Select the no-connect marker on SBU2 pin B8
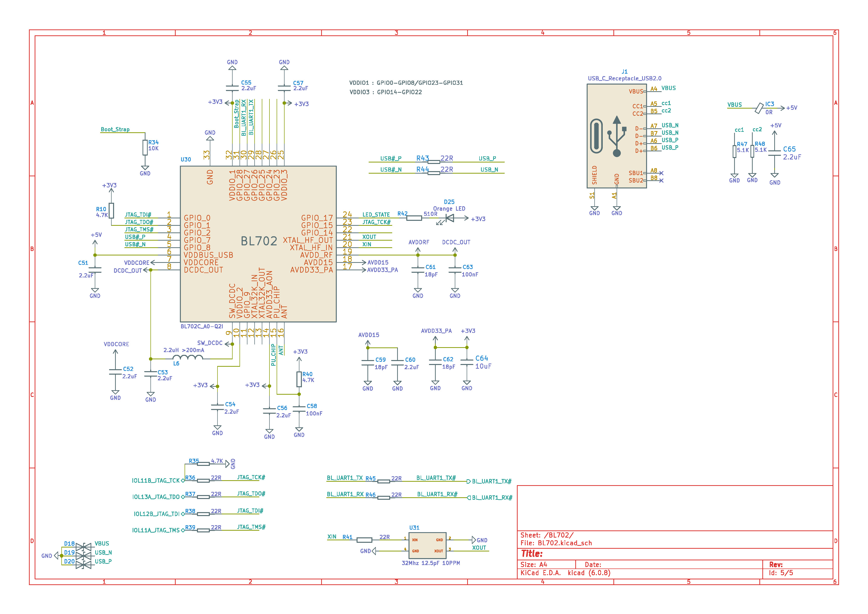Image resolution: width=868 pixels, height=614 pixels. pos(661,181)
